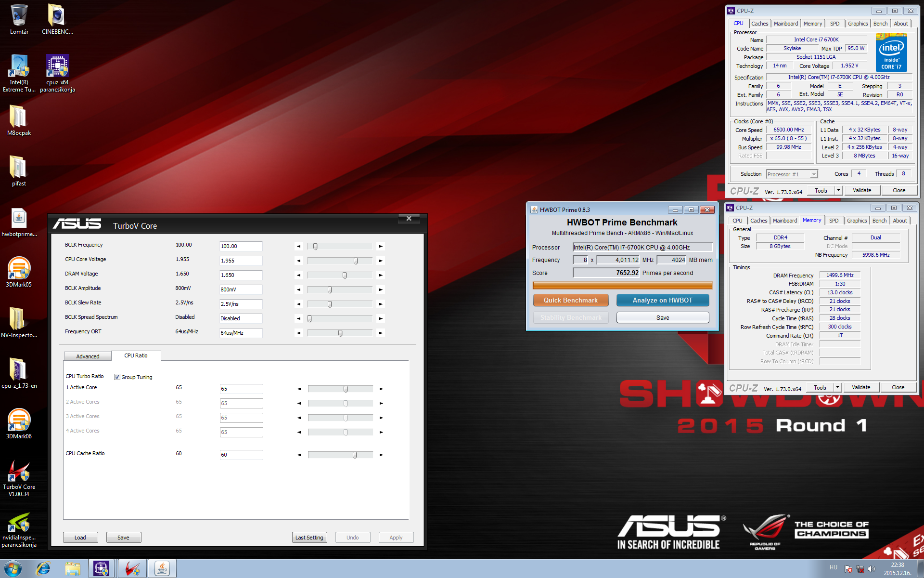Click the BCLK Spread Spectrum input field
924x578 pixels.
coord(241,318)
